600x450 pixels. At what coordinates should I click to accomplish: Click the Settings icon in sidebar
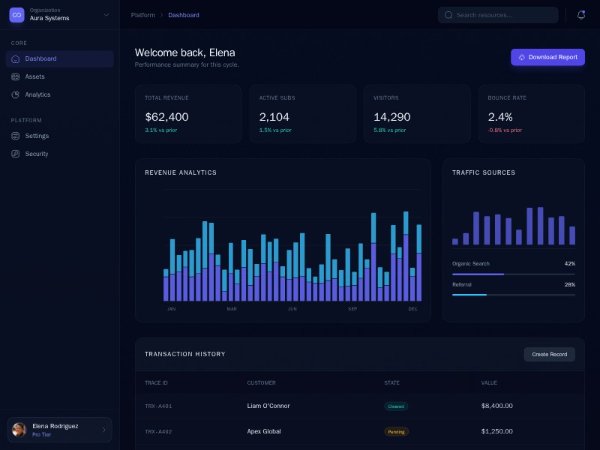[15, 136]
